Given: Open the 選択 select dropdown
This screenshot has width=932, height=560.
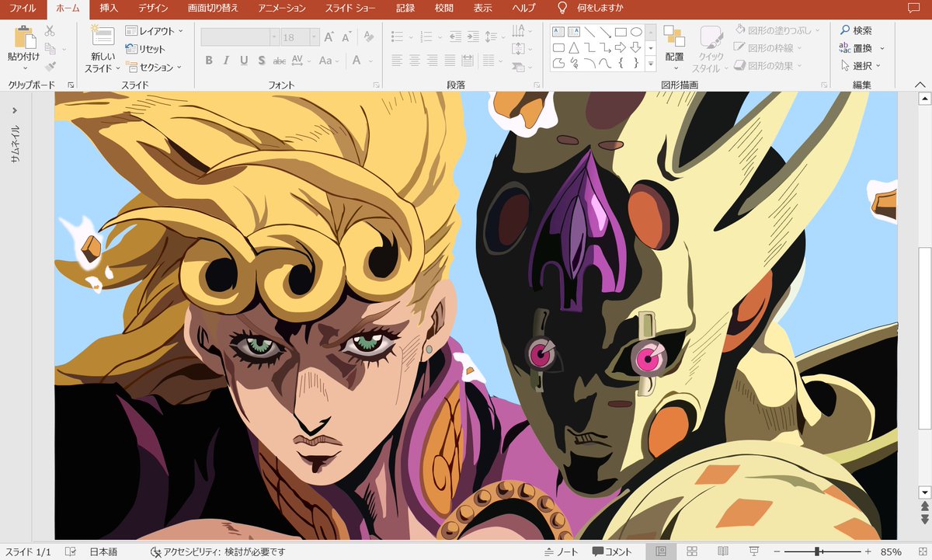Looking at the screenshot, I should click(863, 66).
